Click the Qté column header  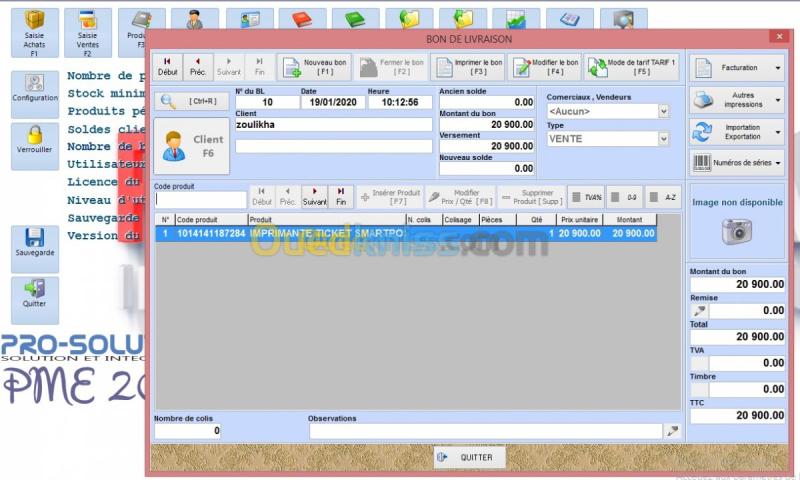[536, 220]
